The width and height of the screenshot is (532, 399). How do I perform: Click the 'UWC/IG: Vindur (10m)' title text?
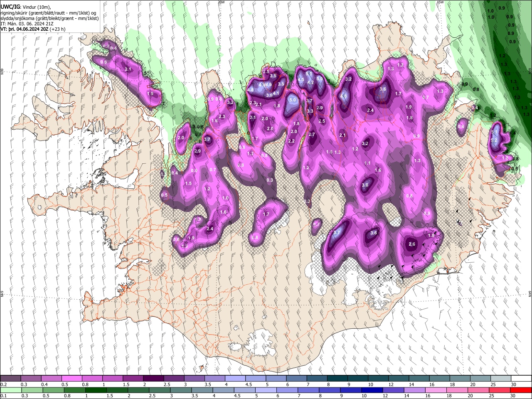click(x=25, y=7)
